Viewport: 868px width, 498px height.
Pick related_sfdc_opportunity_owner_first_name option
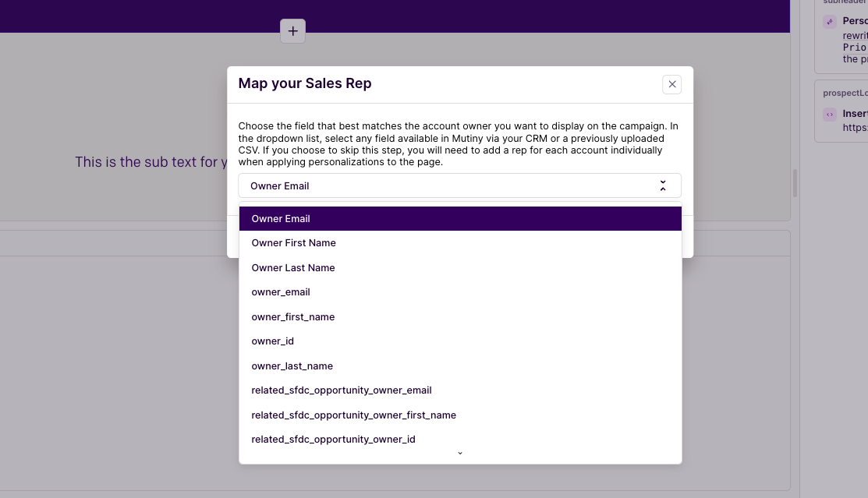tap(460, 415)
